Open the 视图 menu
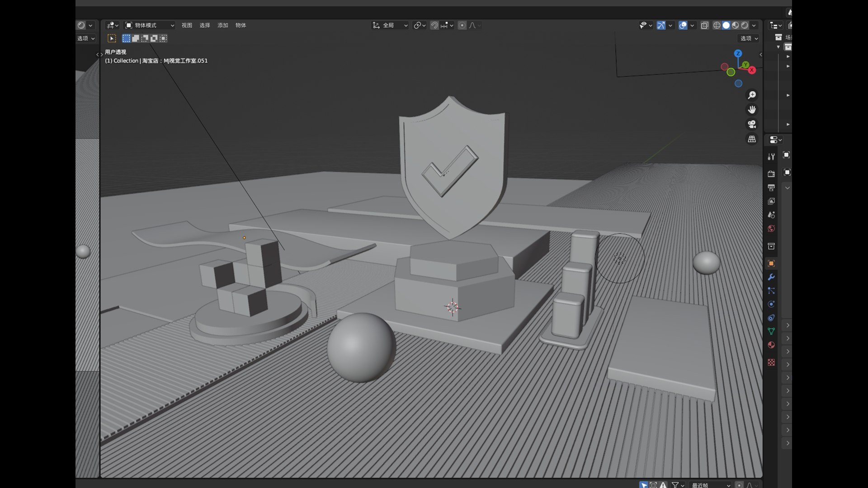 (187, 25)
